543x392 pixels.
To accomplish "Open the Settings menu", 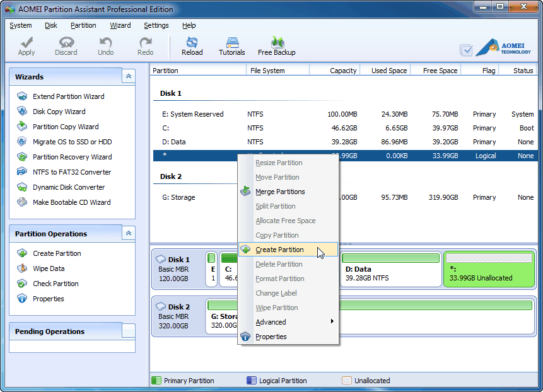I will coord(156,25).
